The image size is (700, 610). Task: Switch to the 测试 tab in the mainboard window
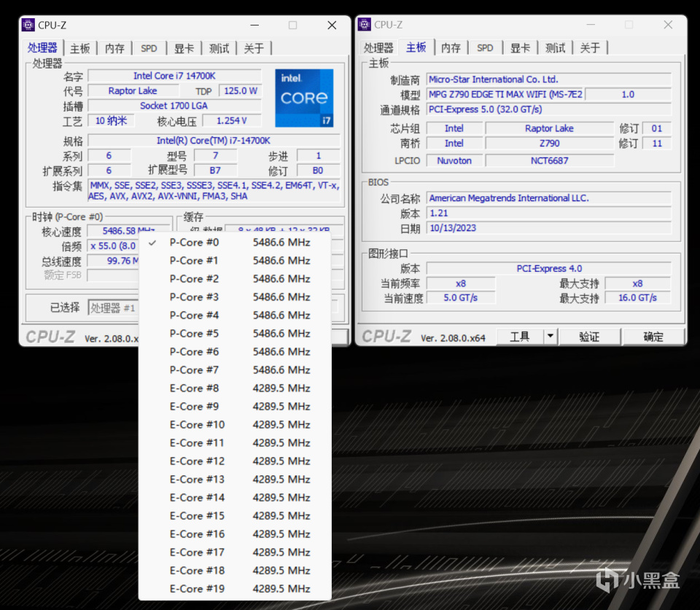pos(556,47)
